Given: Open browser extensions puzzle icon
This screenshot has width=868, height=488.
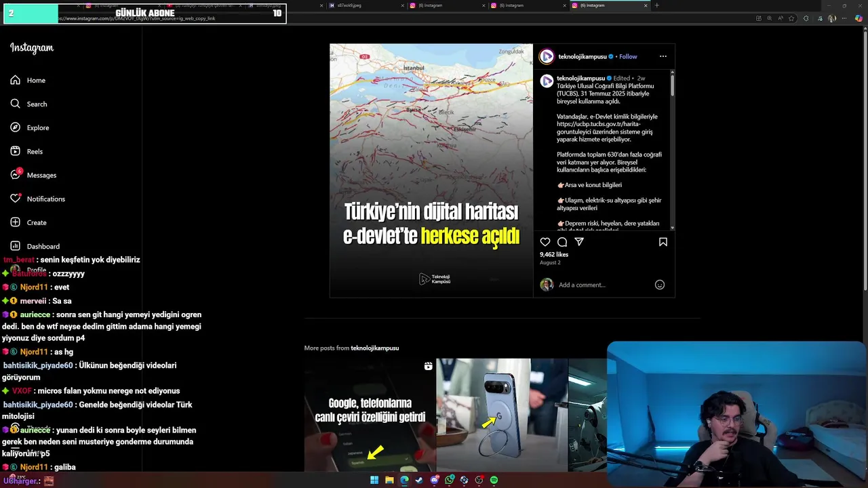Looking at the screenshot, I should 806,18.
